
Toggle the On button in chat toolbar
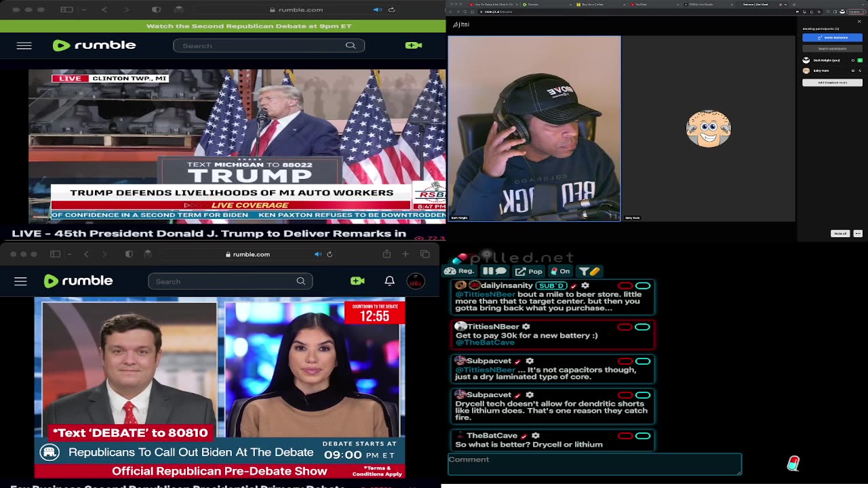[x=560, y=271]
